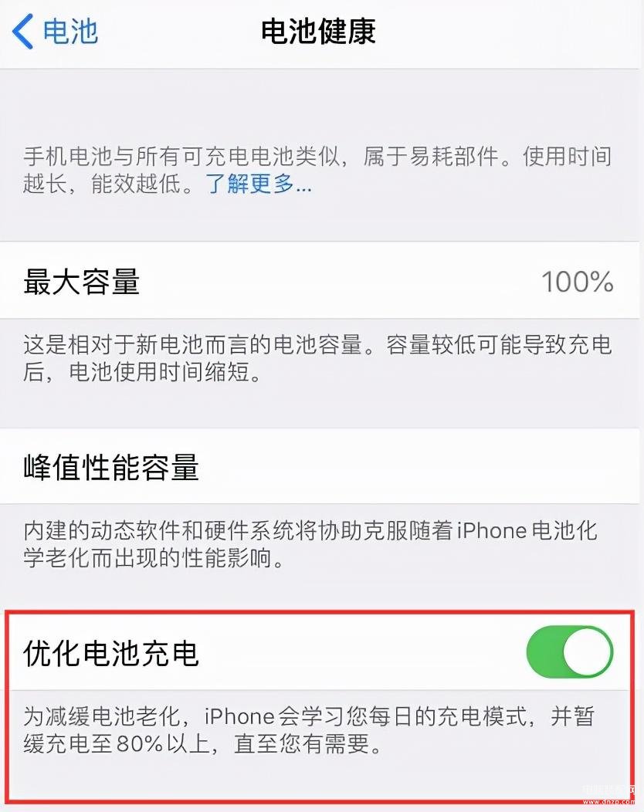Click the 为减缓电池老化 explanation text
The width and height of the screenshot is (644, 812).
[x=309, y=730]
